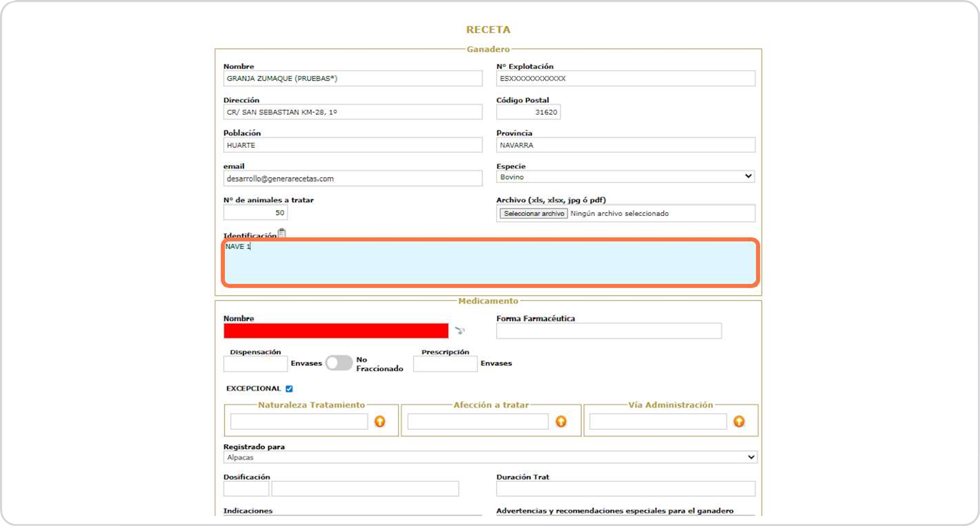This screenshot has height=526, width=980.
Task: Open the Especie dropdown showing Bovino
Action: point(625,177)
